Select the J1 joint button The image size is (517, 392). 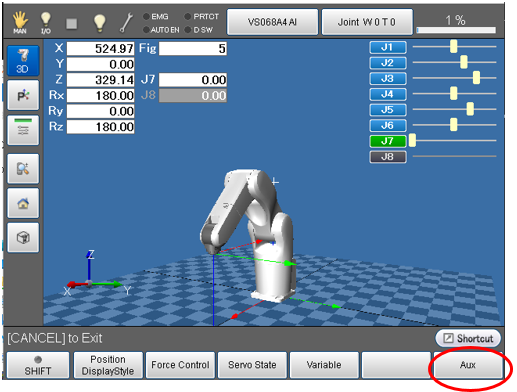388,47
